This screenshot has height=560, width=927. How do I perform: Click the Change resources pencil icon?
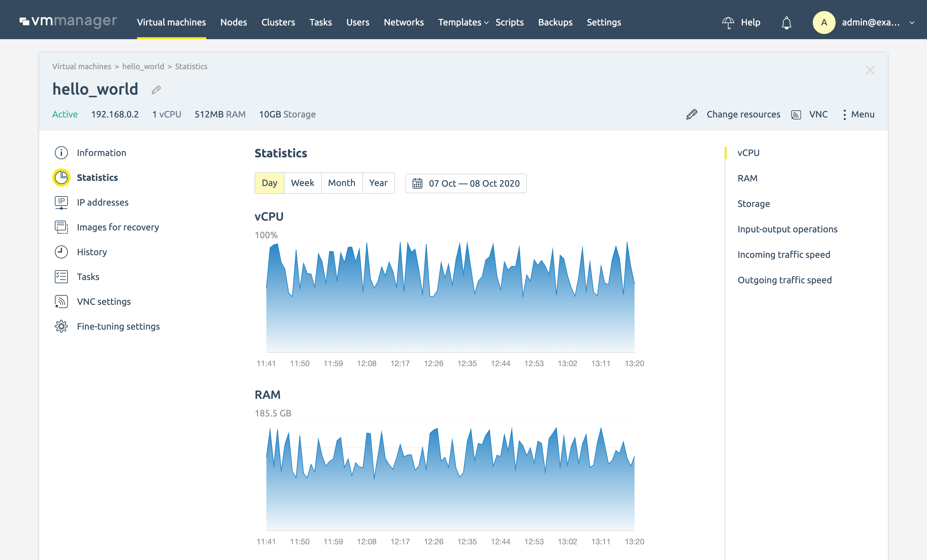[691, 114]
